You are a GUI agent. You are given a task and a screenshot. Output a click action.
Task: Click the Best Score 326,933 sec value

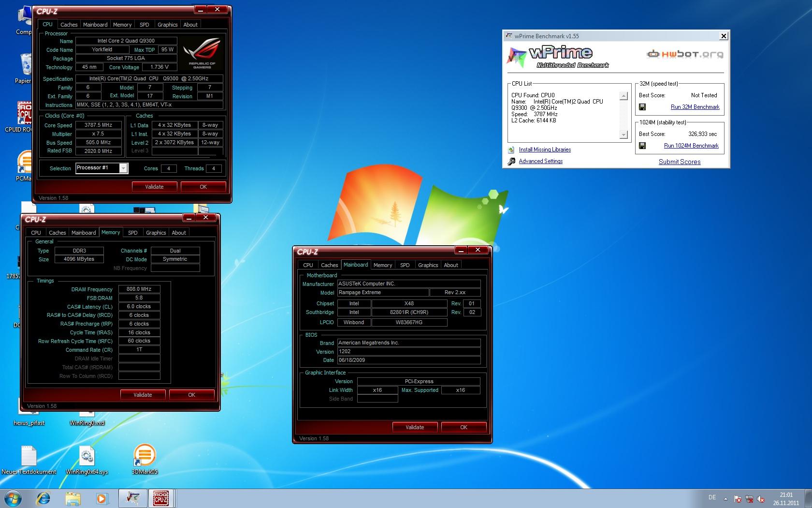point(702,134)
